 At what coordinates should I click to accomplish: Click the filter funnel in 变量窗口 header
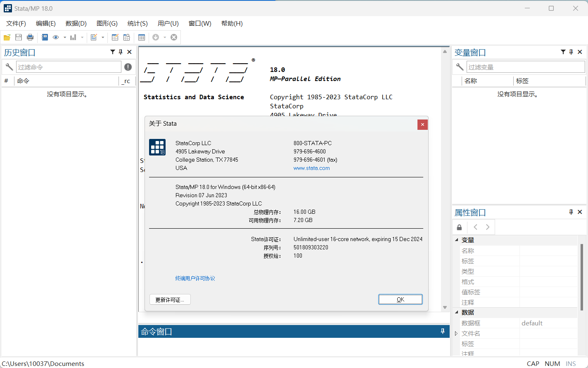[x=563, y=52]
